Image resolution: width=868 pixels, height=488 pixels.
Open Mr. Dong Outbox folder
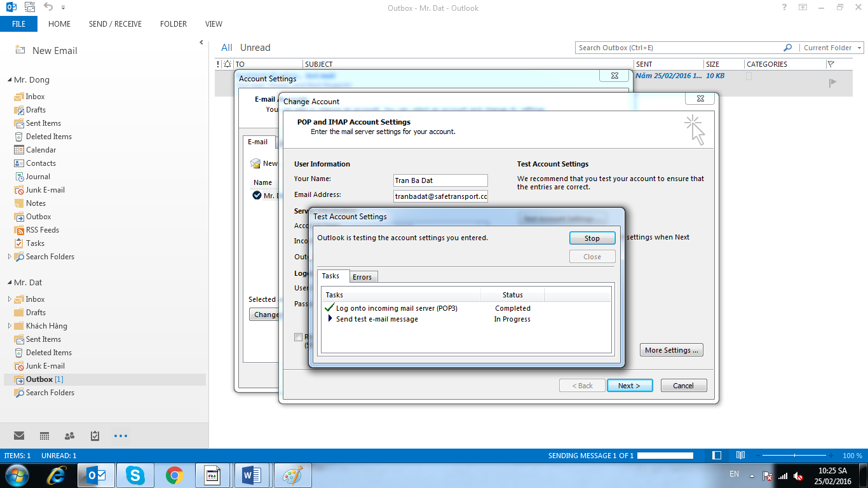(38, 217)
